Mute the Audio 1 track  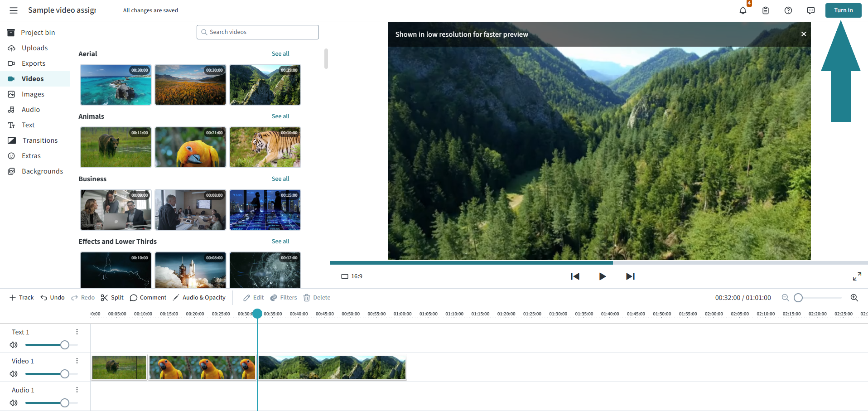pos(14,403)
